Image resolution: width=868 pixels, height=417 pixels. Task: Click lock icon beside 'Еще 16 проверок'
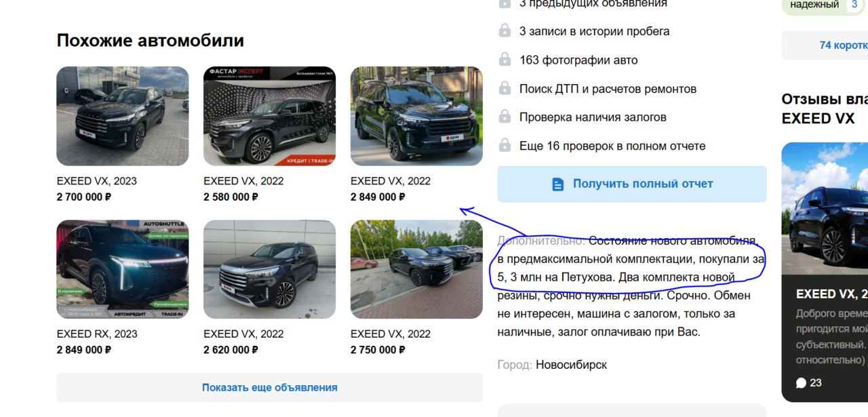point(505,145)
